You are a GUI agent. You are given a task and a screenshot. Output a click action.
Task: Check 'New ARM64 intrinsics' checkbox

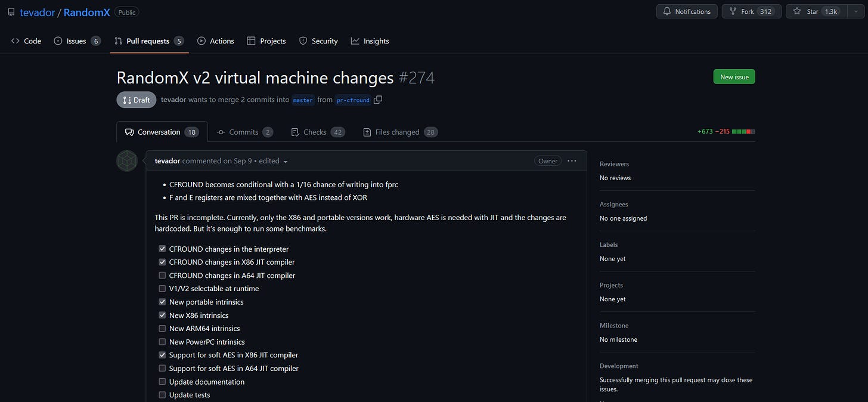click(162, 329)
